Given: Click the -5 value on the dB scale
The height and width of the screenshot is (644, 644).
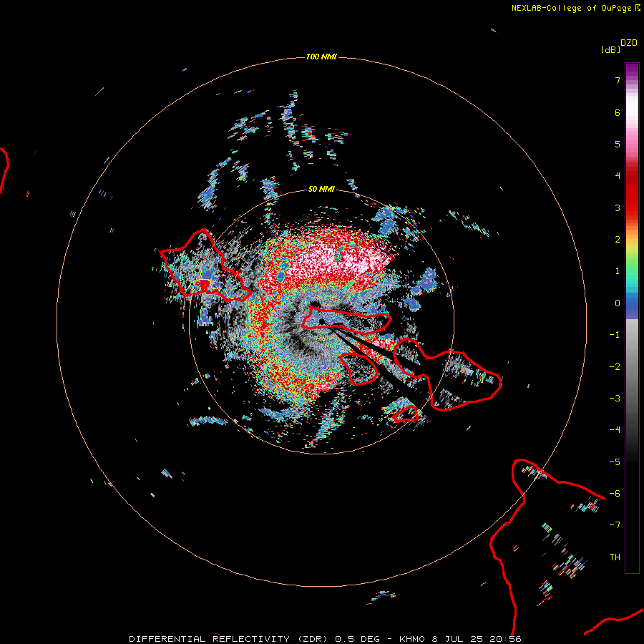Looking at the screenshot, I should 615,462.
